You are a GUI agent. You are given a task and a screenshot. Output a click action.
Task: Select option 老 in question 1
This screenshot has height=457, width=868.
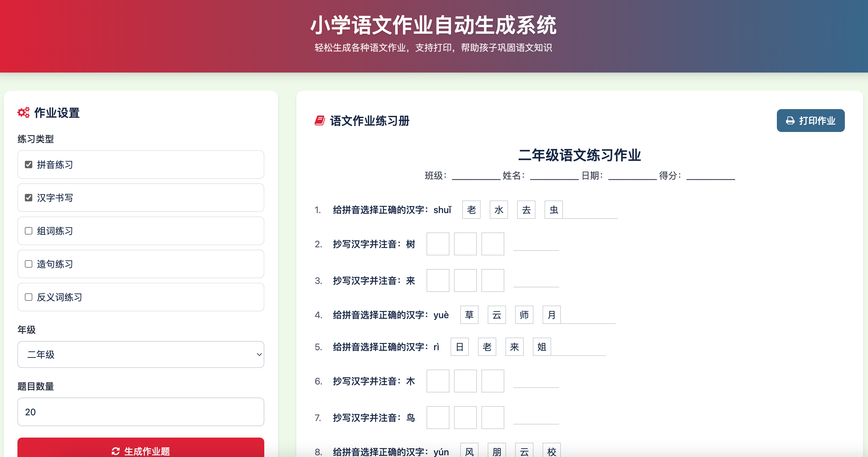(x=471, y=210)
